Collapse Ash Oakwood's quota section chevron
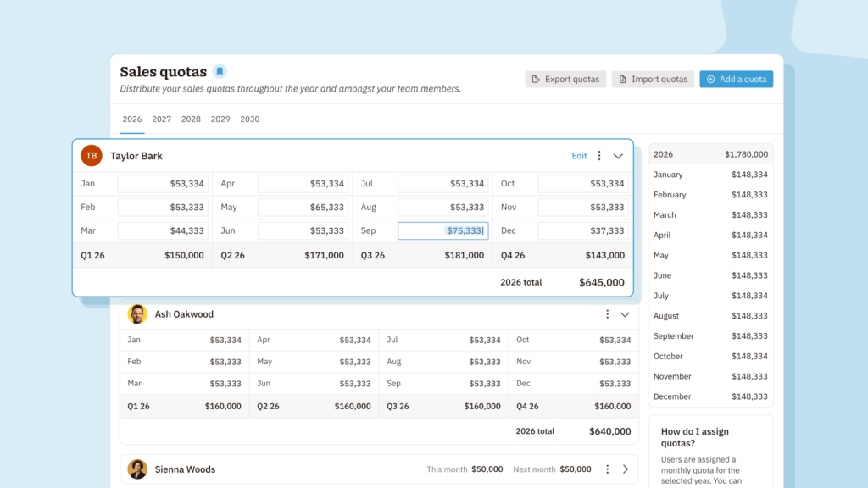The width and height of the screenshot is (868, 488). point(625,314)
